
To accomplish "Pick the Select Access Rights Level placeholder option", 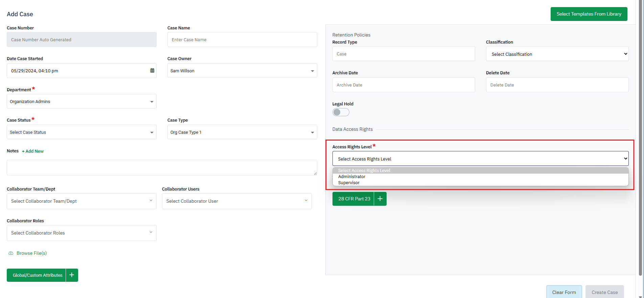I will (480, 171).
